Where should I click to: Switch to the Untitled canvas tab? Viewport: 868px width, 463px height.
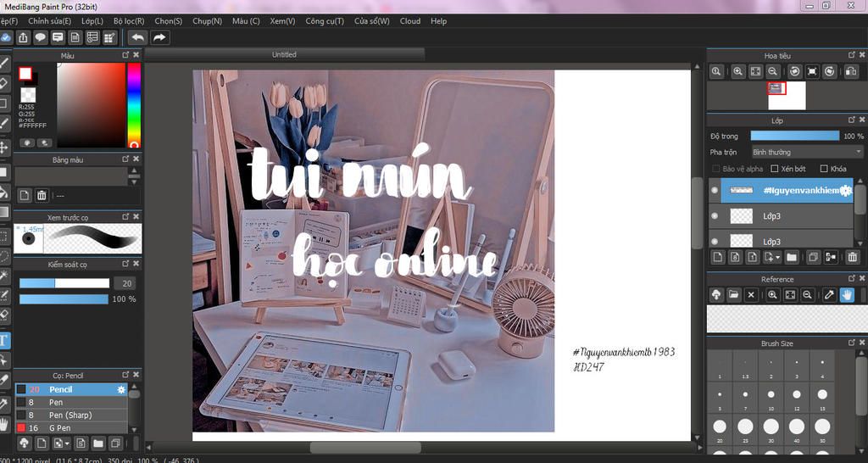click(284, 55)
